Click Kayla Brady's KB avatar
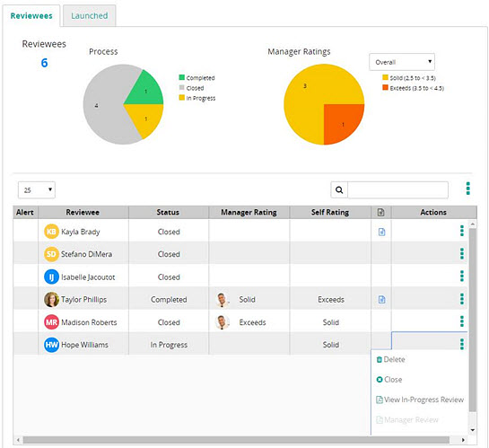 coord(51,232)
